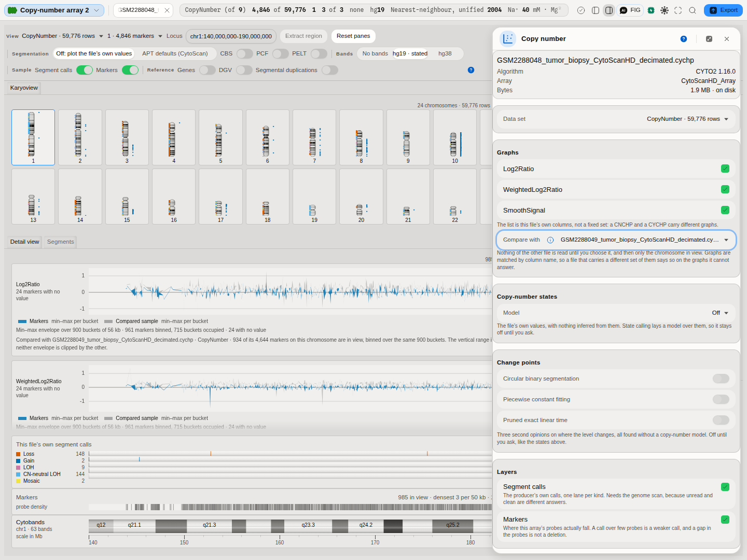Click the green lightning badge icon
The image size is (747, 560).
pyautogui.click(x=651, y=10)
